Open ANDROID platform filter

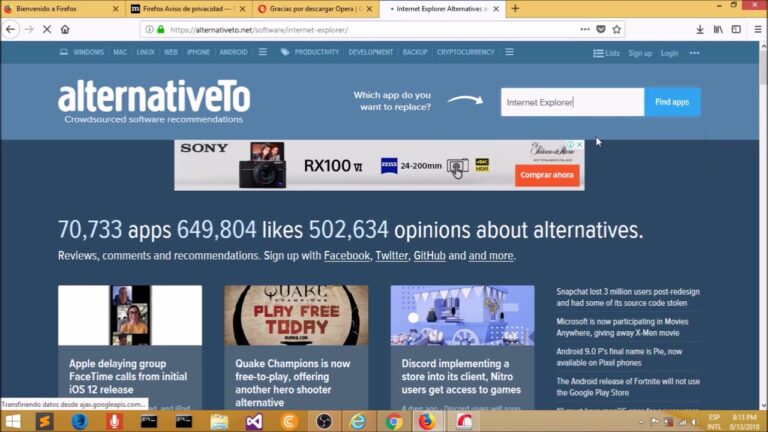pos(233,52)
